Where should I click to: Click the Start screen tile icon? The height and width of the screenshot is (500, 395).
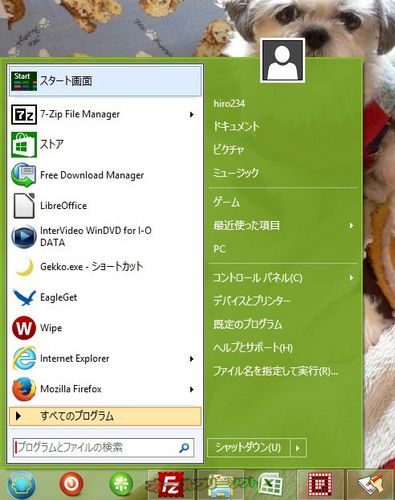point(24,81)
